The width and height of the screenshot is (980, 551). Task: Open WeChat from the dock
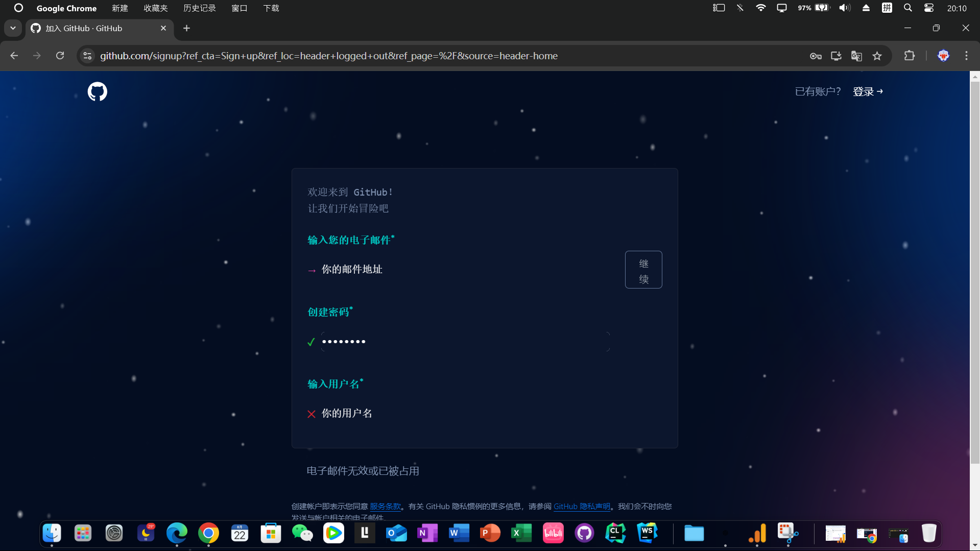tap(302, 533)
